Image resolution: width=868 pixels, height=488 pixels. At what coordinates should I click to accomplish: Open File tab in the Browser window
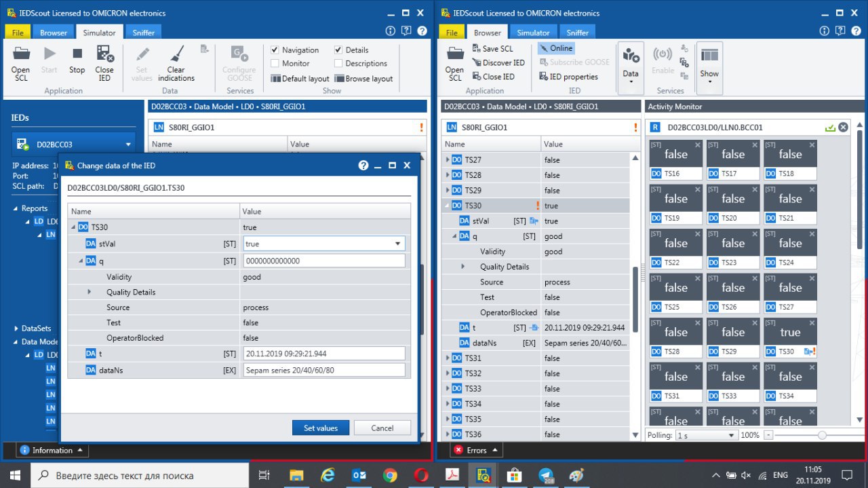[452, 33]
